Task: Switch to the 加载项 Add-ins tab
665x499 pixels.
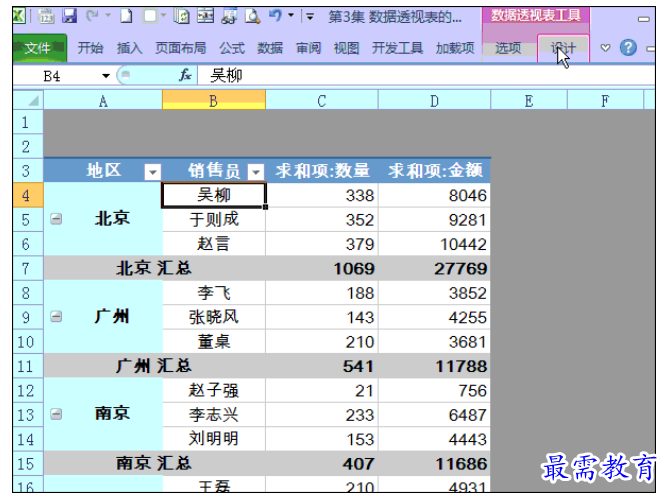Action: [455, 48]
